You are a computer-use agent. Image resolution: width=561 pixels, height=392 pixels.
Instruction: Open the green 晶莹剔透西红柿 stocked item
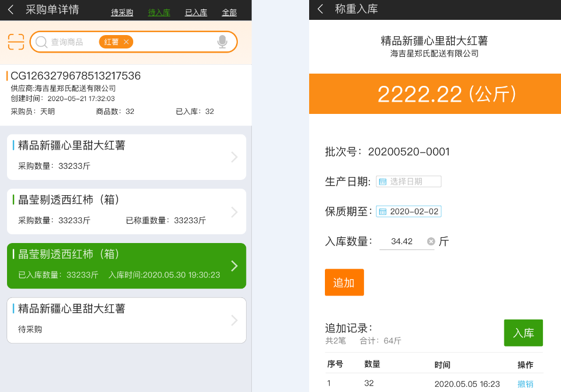(x=127, y=266)
